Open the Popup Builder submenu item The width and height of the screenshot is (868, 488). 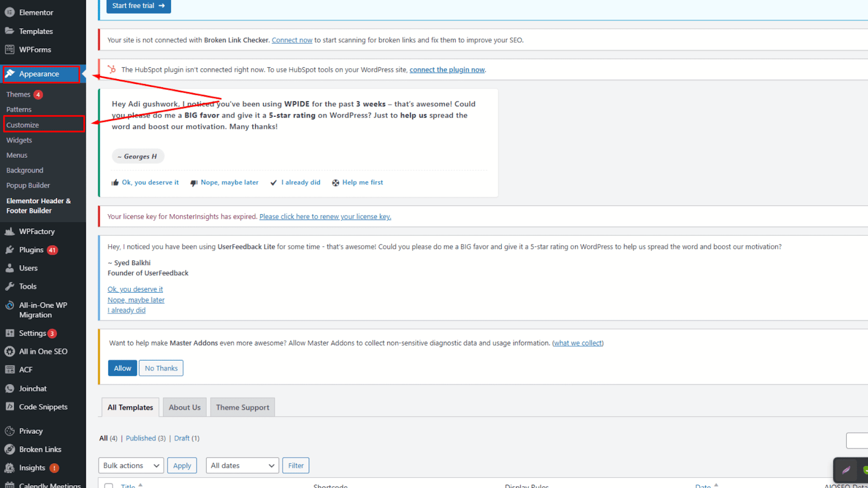(x=28, y=185)
